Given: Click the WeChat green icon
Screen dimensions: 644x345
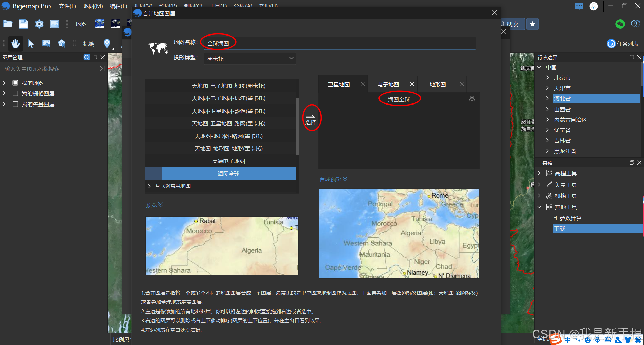Looking at the screenshot, I should (x=620, y=24).
